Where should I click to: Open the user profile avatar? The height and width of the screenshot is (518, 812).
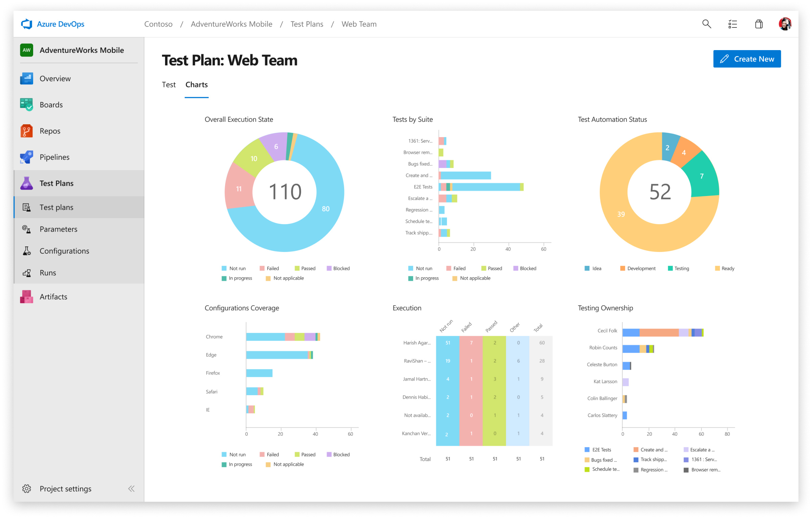coord(785,24)
